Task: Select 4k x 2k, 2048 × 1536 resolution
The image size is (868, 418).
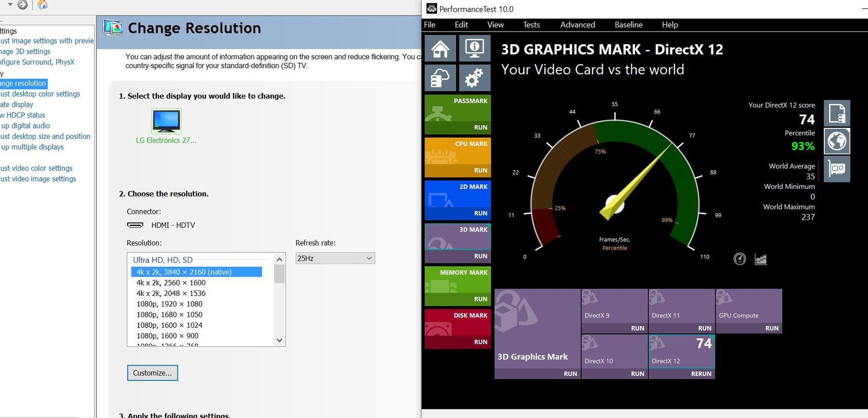Action: click(x=171, y=293)
